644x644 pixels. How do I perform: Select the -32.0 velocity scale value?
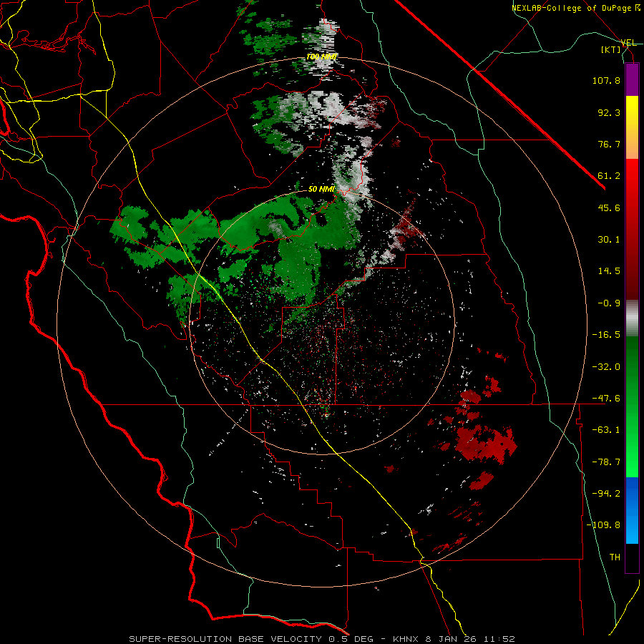coord(606,367)
